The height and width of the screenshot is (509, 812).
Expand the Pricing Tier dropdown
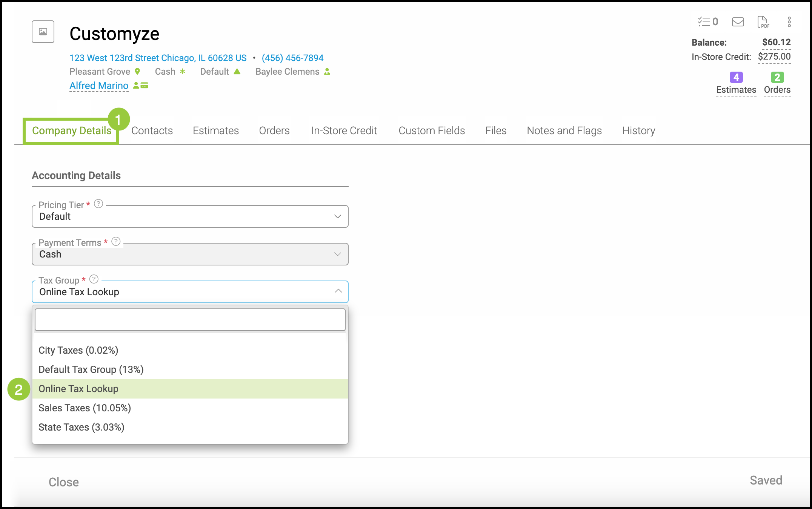[x=337, y=216]
